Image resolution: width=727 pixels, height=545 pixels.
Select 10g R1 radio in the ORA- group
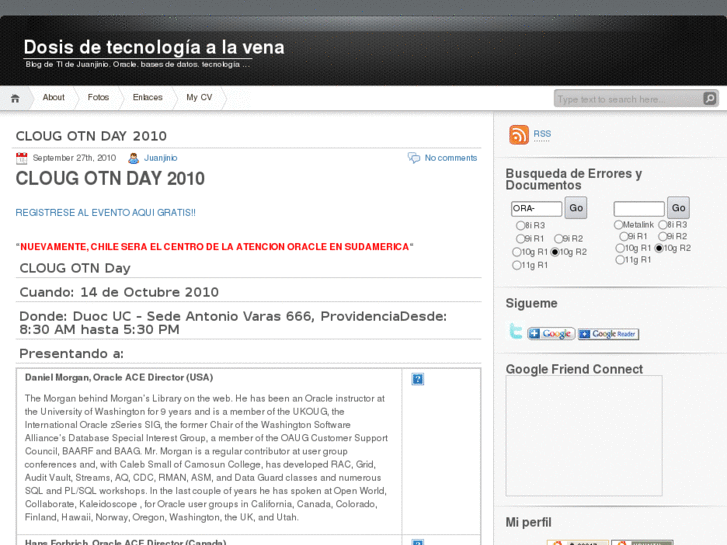[517, 252]
